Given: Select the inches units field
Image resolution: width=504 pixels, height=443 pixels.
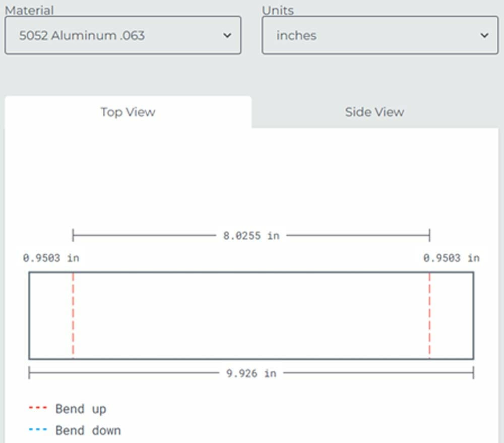Looking at the screenshot, I should click(380, 35).
